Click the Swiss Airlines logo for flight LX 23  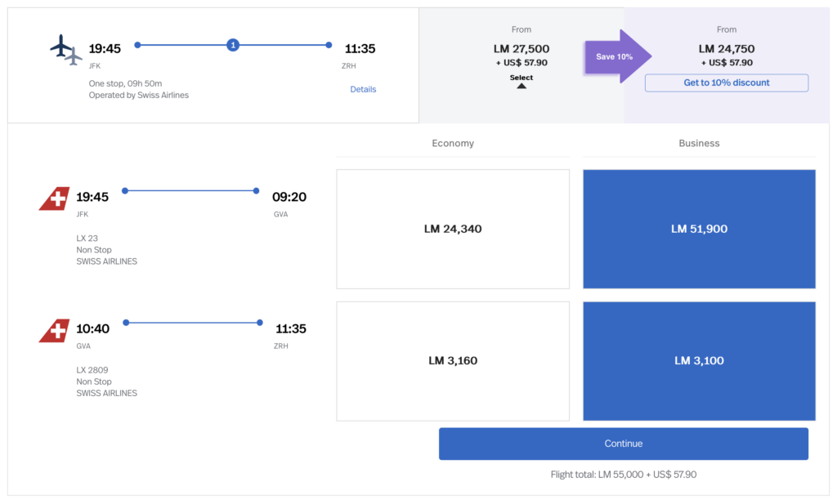click(55, 198)
